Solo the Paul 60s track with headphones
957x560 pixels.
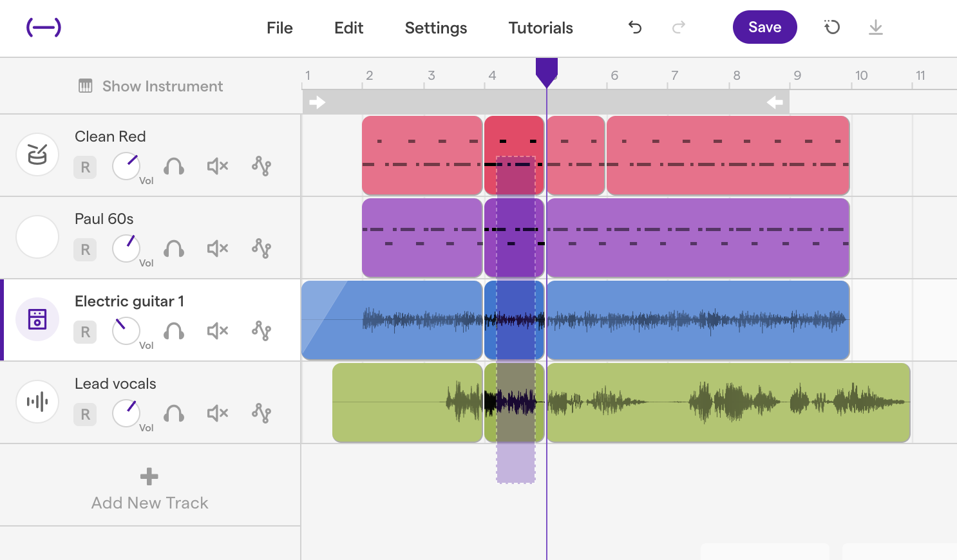[x=174, y=249]
